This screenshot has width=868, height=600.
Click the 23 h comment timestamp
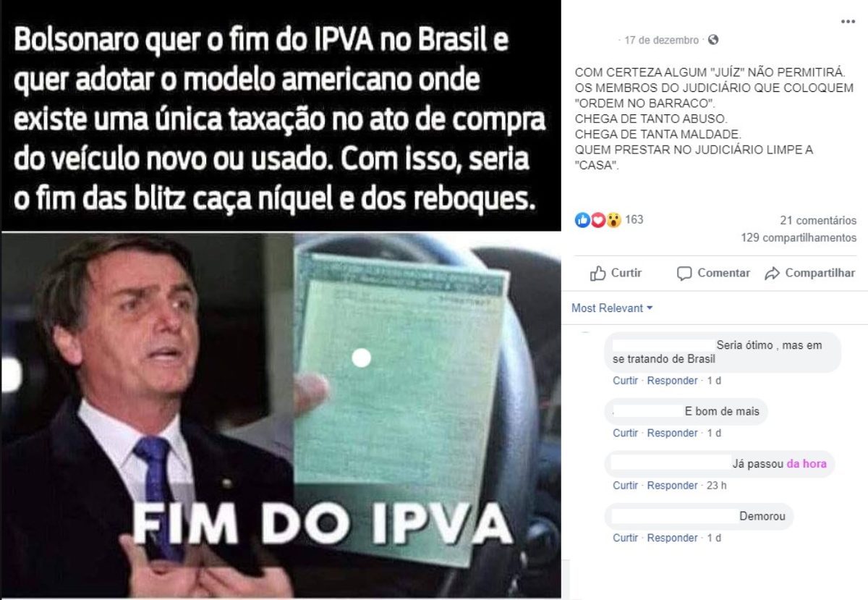[717, 486]
